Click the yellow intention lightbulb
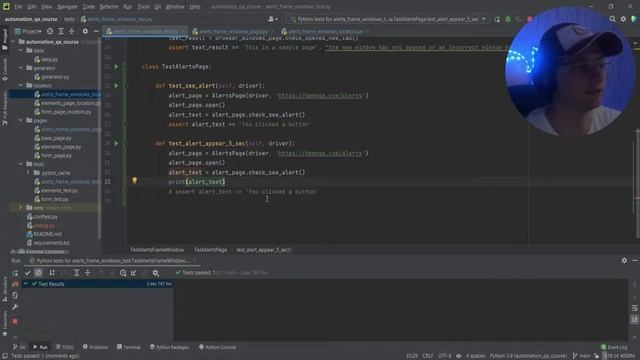 pos(134,180)
